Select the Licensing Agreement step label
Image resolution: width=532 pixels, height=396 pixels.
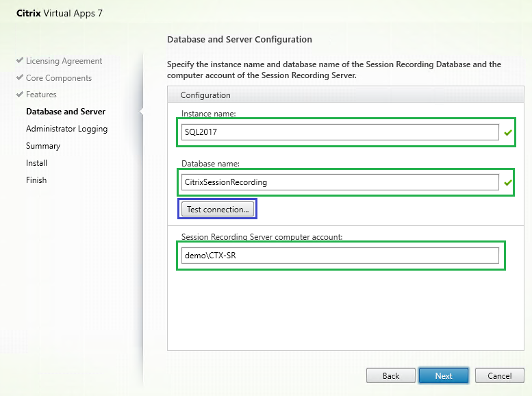(64, 61)
